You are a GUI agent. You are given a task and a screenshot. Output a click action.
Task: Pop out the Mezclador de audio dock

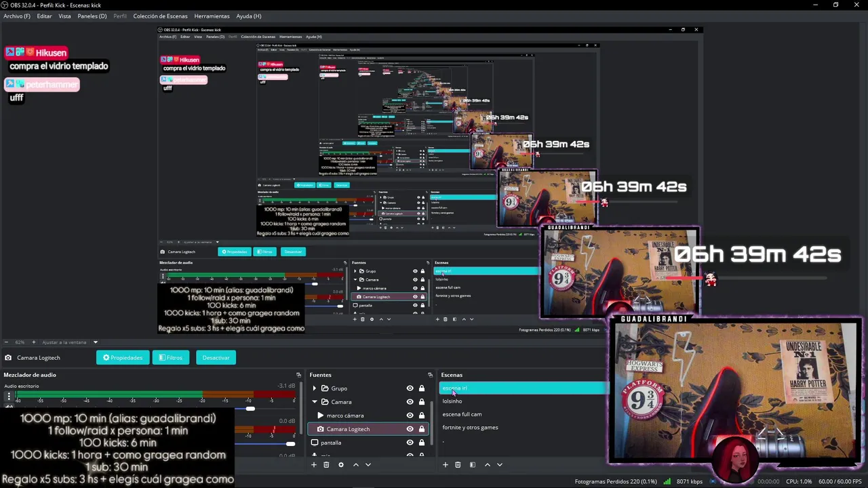coord(298,375)
